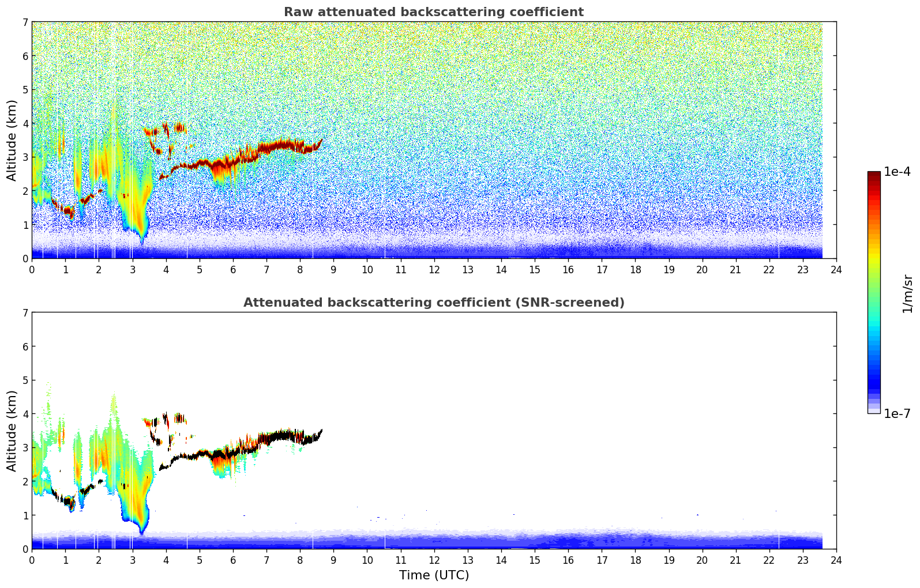Click altitude tick "6" beside the bottom plot
This screenshot has width=920, height=588.
pyautogui.click(x=25, y=346)
